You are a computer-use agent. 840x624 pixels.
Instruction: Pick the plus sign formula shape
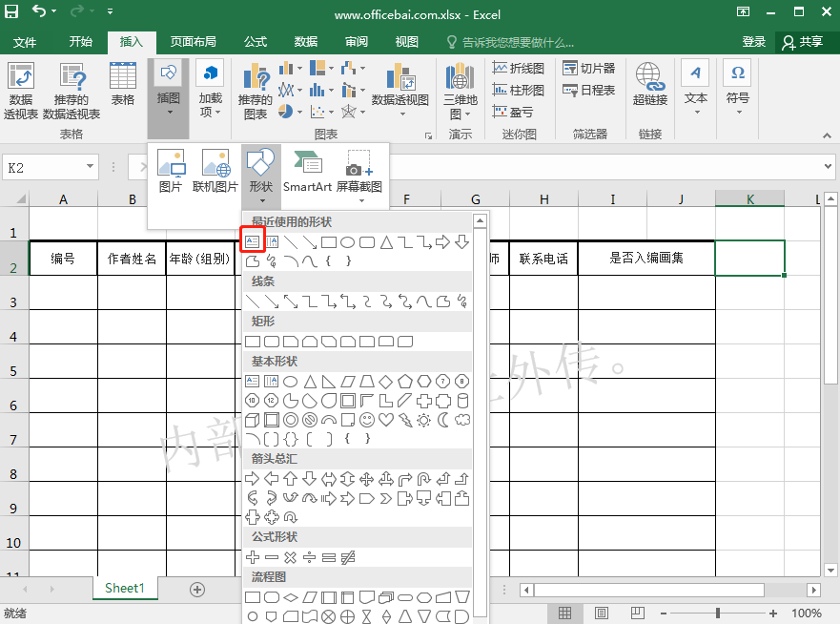253,557
